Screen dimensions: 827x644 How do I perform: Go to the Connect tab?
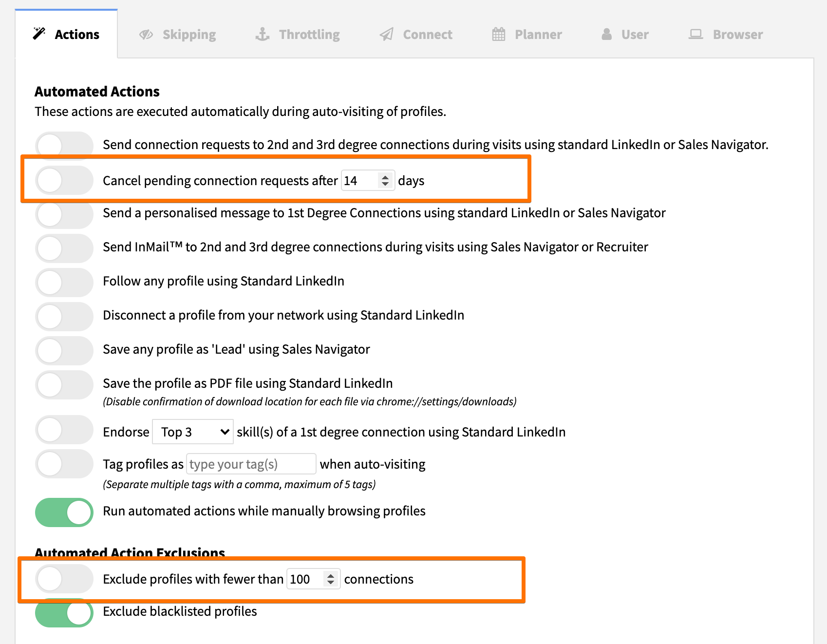click(x=416, y=34)
